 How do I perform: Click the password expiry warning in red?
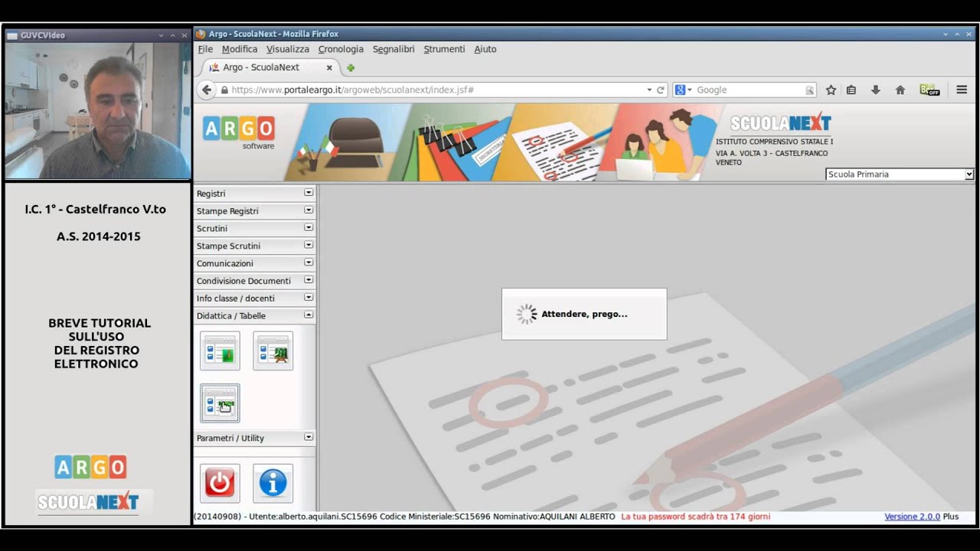click(x=695, y=517)
